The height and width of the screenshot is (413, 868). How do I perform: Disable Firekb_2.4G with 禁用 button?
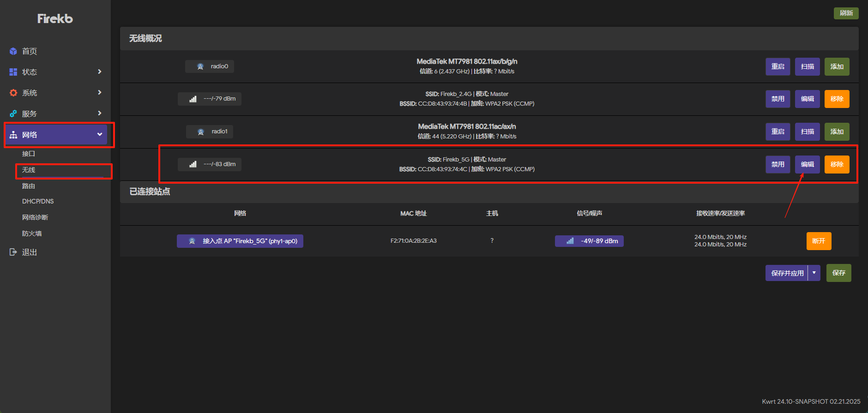pyautogui.click(x=778, y=99)
